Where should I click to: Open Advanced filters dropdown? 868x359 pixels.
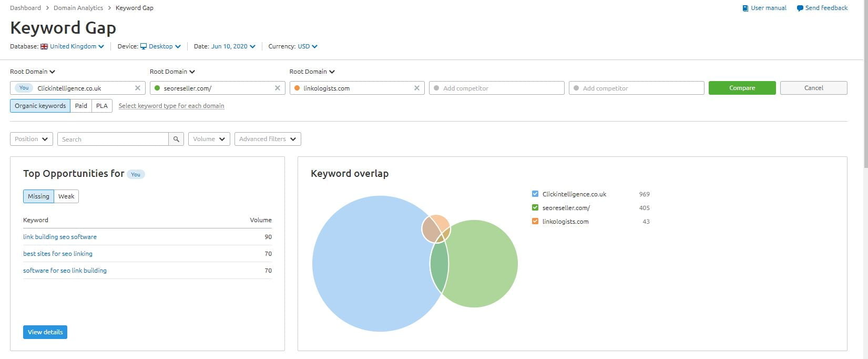pos(267,139)
